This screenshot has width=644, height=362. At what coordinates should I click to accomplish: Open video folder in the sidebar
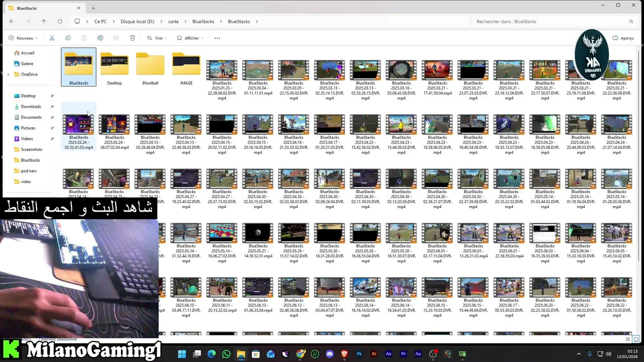point(22,182)
